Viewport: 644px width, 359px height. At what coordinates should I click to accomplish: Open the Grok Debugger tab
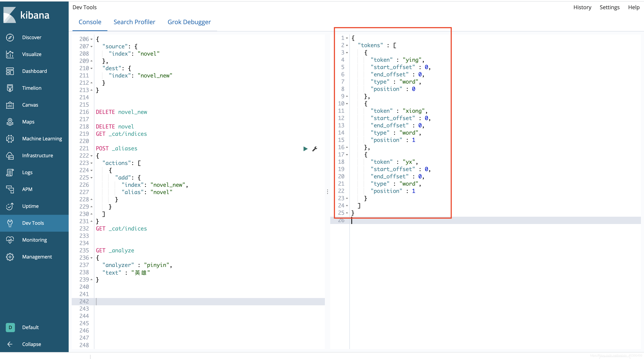[189, 22]
